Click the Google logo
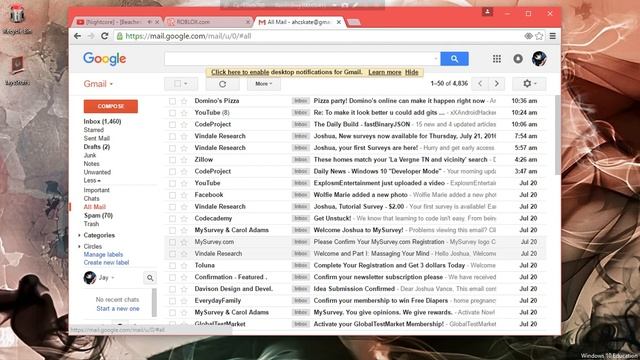This screenshot has width=640, height=360. 104,59
